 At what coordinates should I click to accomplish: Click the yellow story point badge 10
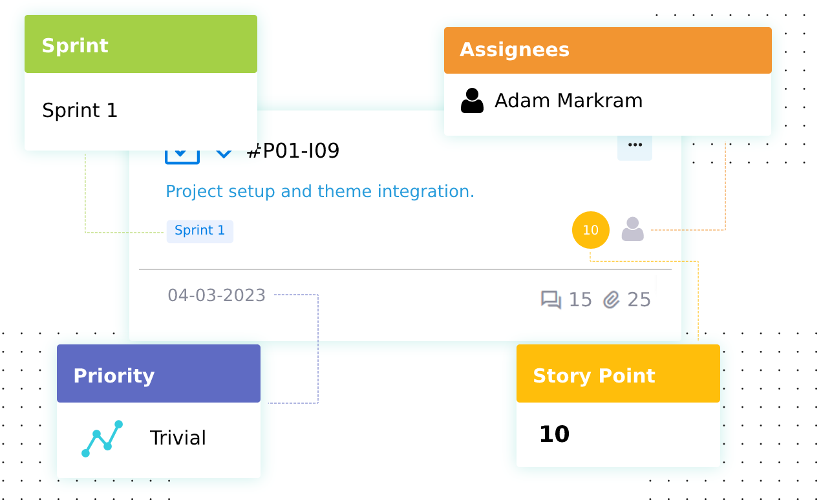tap(591, 230)
